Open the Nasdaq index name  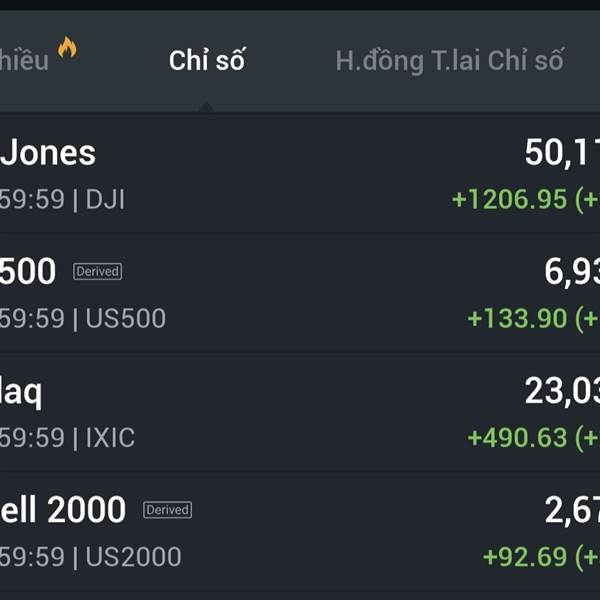[x=21, y=392]
